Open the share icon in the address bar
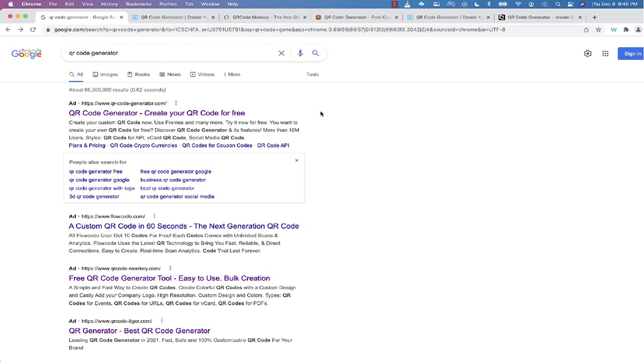 586,29
